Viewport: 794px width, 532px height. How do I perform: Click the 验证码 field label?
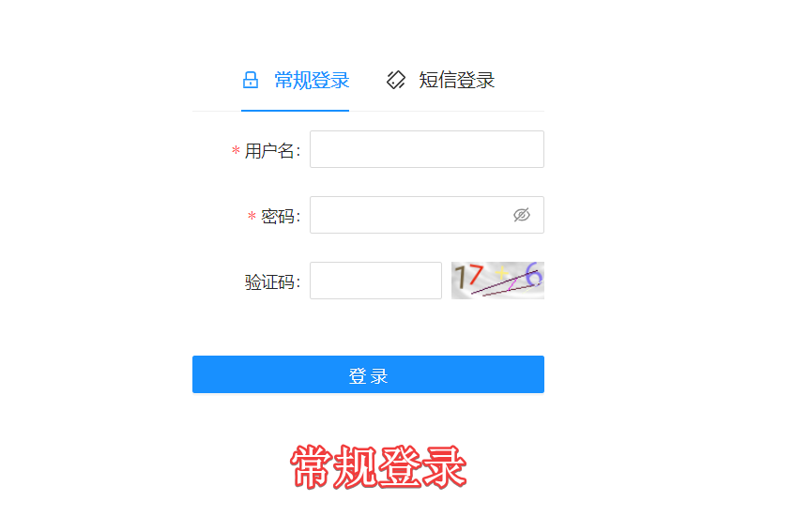[x=272, y=281]
